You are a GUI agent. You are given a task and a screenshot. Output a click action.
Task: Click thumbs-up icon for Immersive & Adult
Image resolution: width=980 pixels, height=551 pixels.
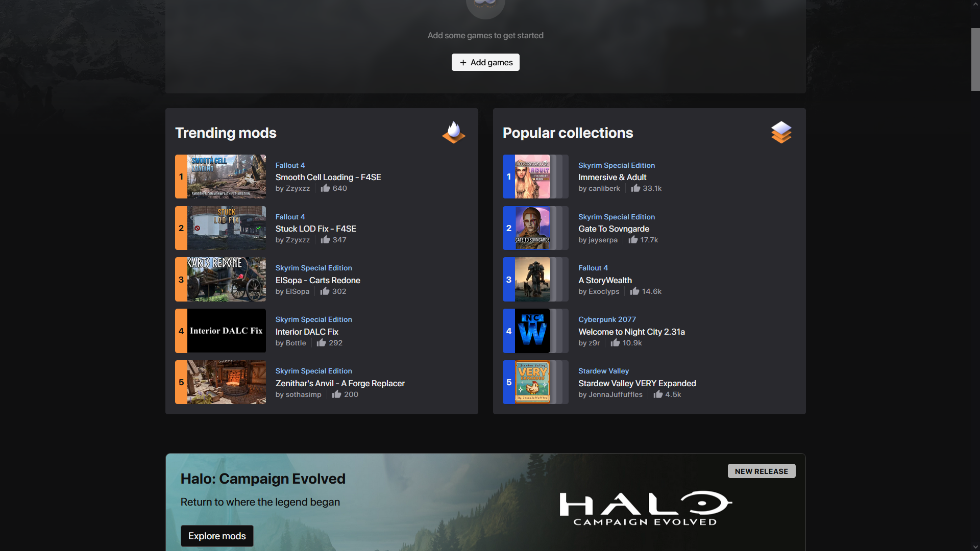point(635,188)
